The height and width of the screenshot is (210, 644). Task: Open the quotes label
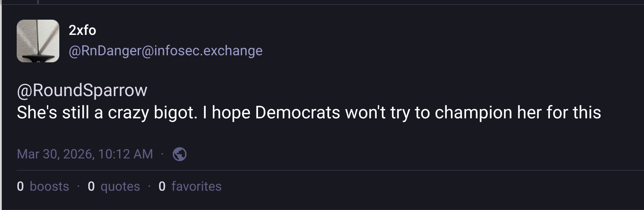pos(120,186)
